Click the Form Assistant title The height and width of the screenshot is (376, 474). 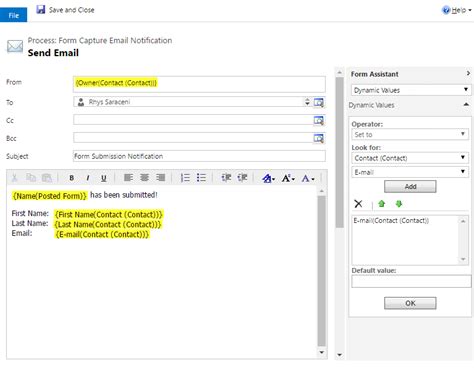374,74
